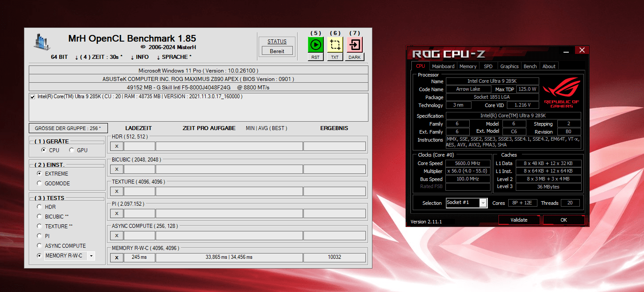Viewport: 644px width, 292px height.
Task: Choose the EXTREME setting radio button
Action: coord(39,173)
